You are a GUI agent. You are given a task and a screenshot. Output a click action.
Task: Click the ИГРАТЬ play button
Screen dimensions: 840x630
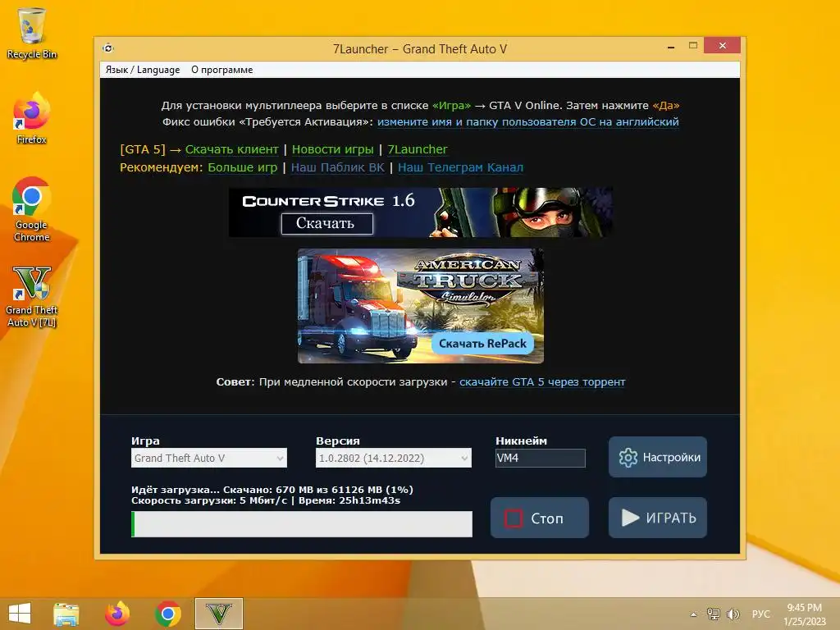pos(657,518)
